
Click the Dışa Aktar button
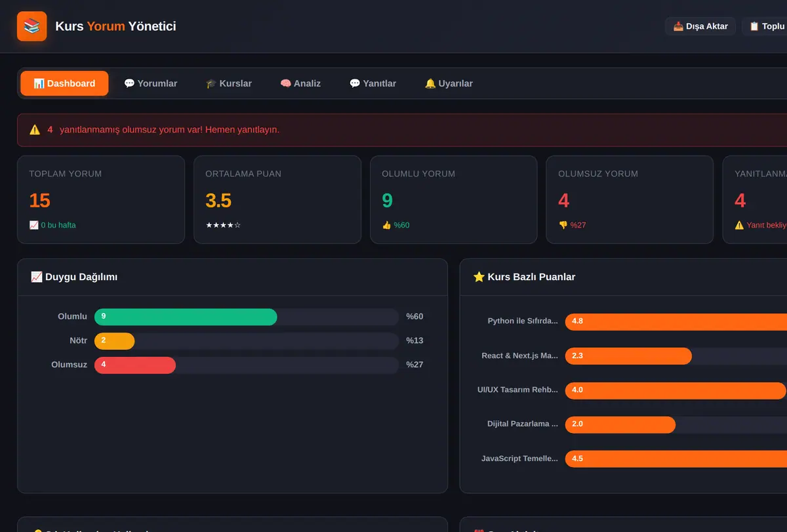(700, 26)
